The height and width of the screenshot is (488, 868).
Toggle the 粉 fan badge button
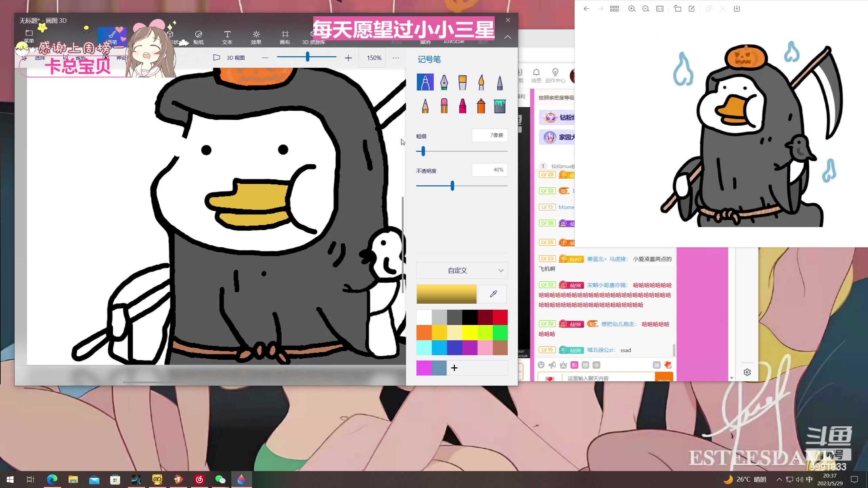574,365
